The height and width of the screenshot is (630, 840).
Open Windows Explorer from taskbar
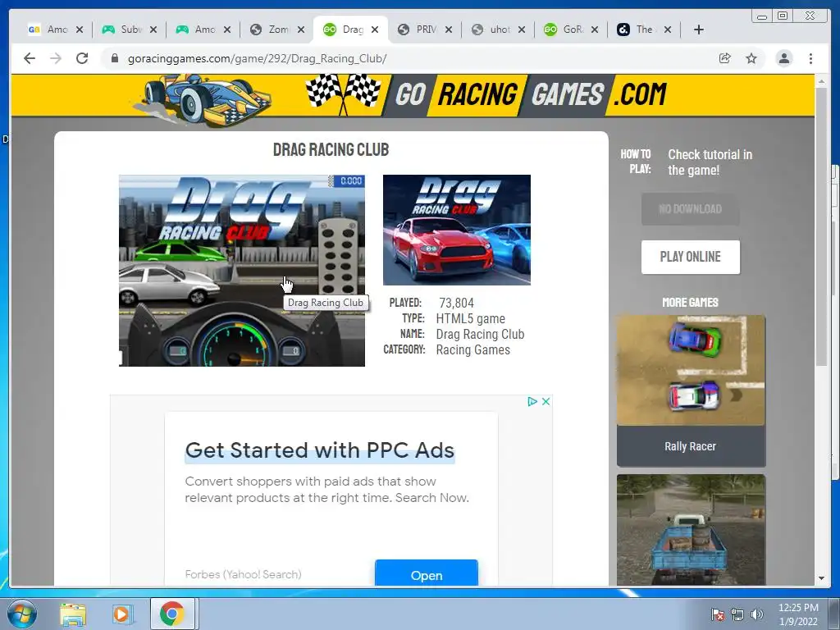tap(73, 614)
